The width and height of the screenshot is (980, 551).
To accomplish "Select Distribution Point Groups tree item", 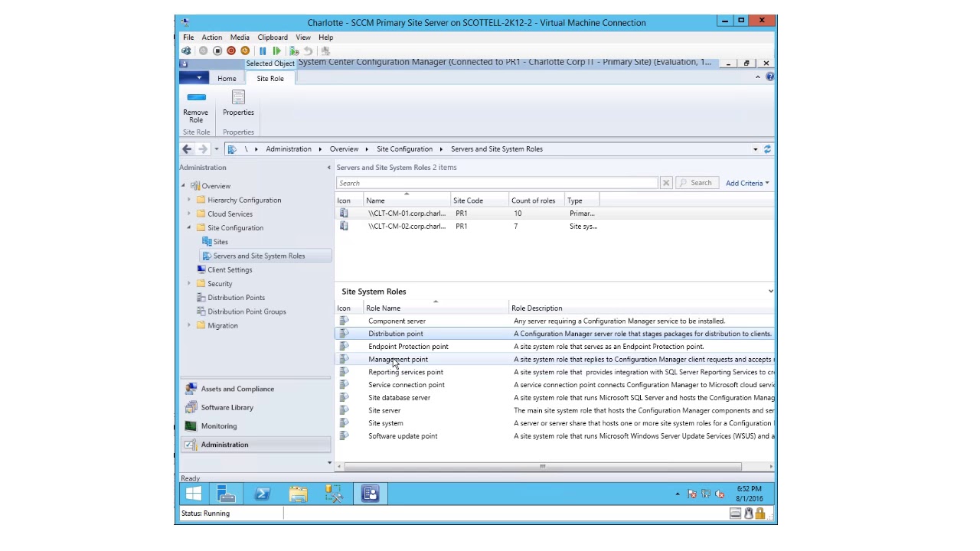I will [x=247, y=312].
